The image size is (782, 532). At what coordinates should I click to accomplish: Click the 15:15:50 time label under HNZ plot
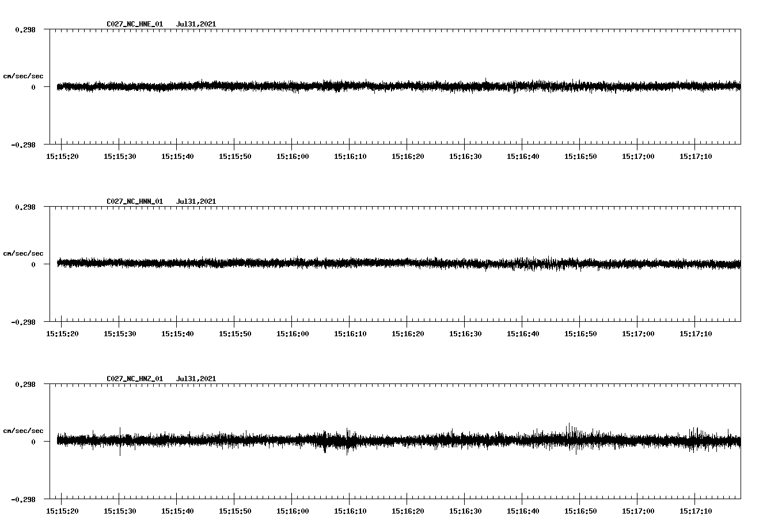[235, 511]
